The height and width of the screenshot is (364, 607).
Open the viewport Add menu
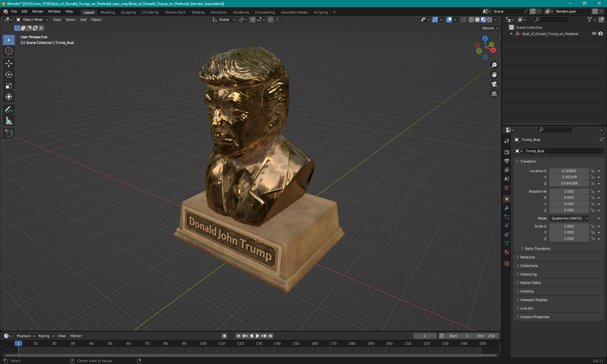click(x=83, y=20)
